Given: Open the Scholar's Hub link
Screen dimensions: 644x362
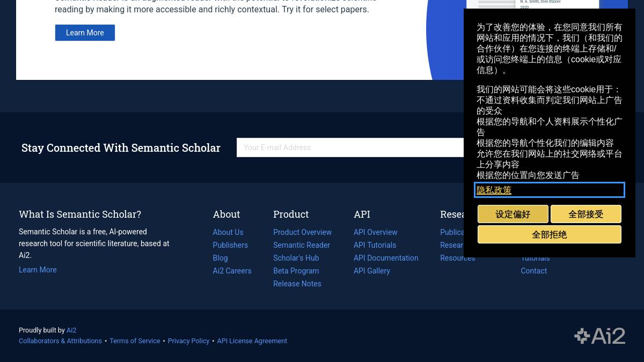Looking at the screenshot, I should 296,258.
